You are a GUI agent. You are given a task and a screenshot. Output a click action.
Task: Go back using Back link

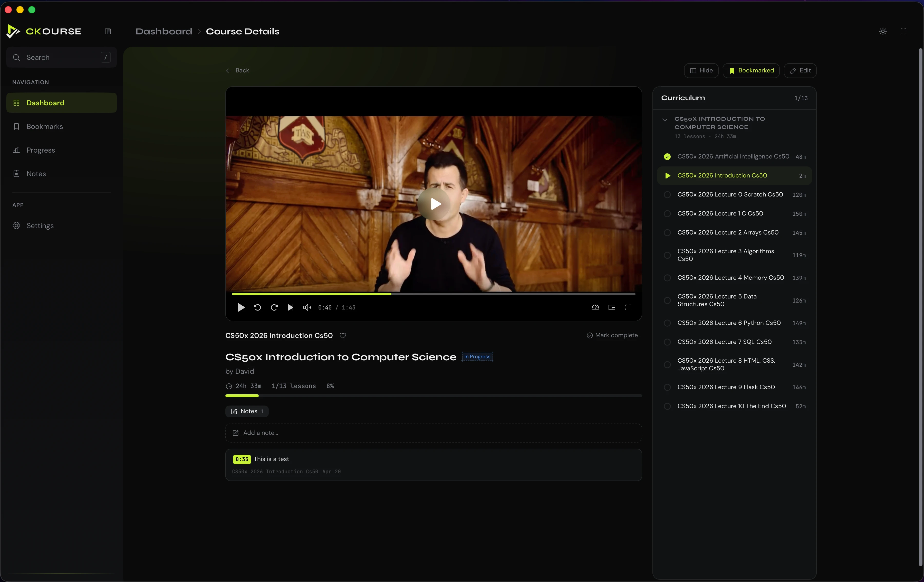(237, 71)
